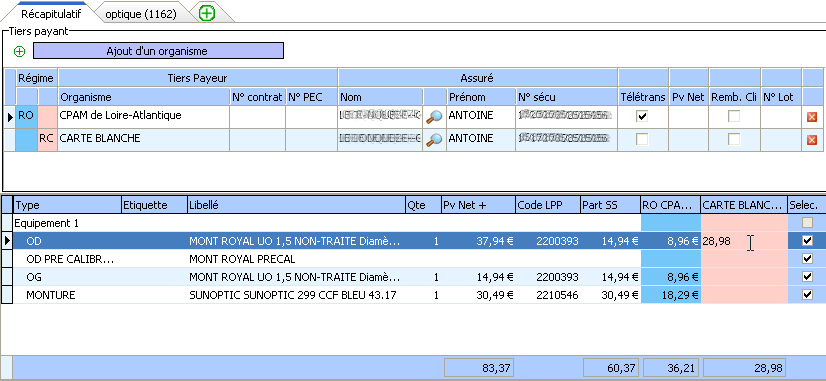This screenshot has width=826, height=381.
Task: Select the pink RC cell of CPAM row
Action: tap(47, 117)
